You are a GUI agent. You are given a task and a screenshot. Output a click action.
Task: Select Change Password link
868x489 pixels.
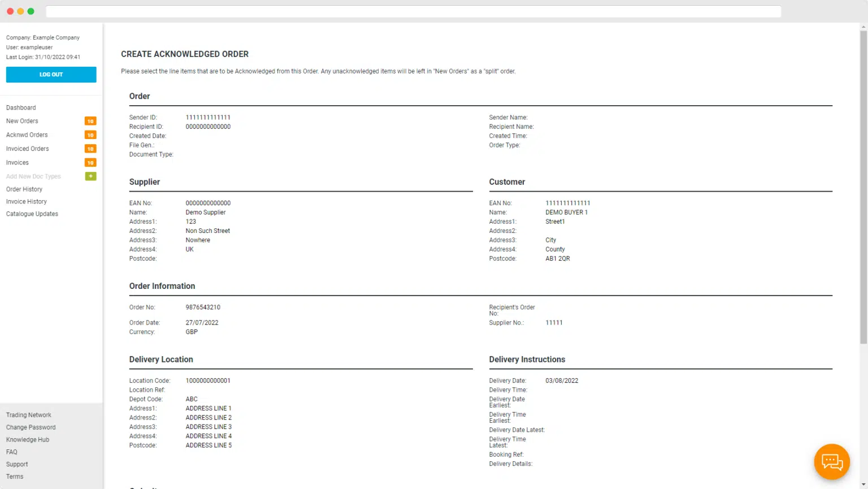pyautogui.click(x=31, y=427)
